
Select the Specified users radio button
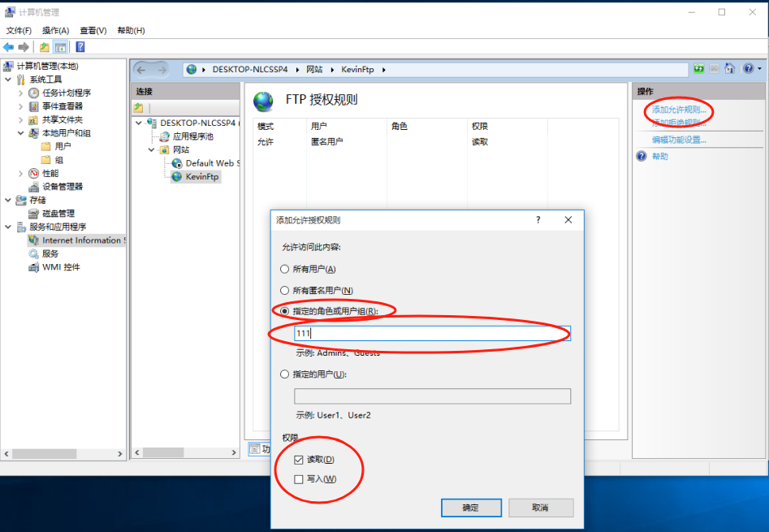(x=284, y=374)
